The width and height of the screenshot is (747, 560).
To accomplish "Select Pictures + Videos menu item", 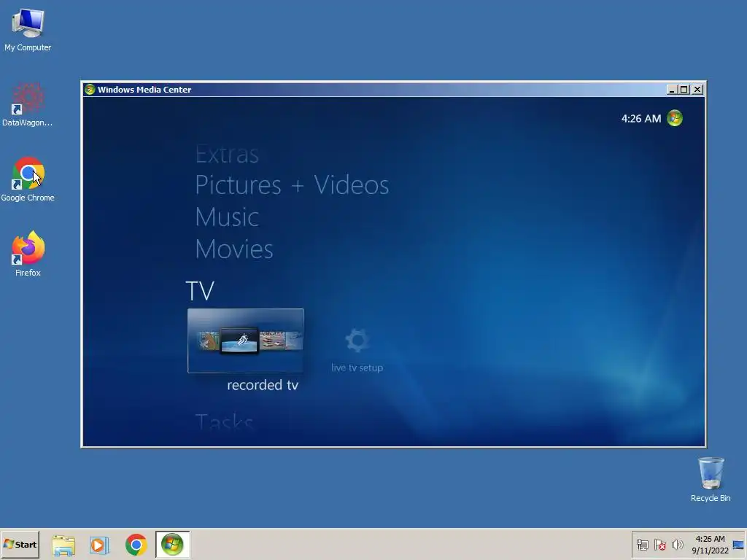I will point(292,185).
